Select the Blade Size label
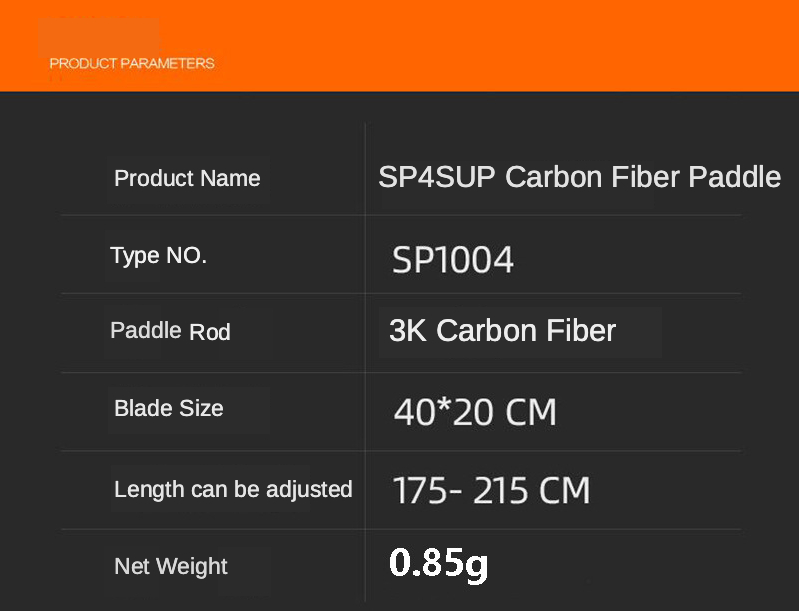 (x=169, y=408)
